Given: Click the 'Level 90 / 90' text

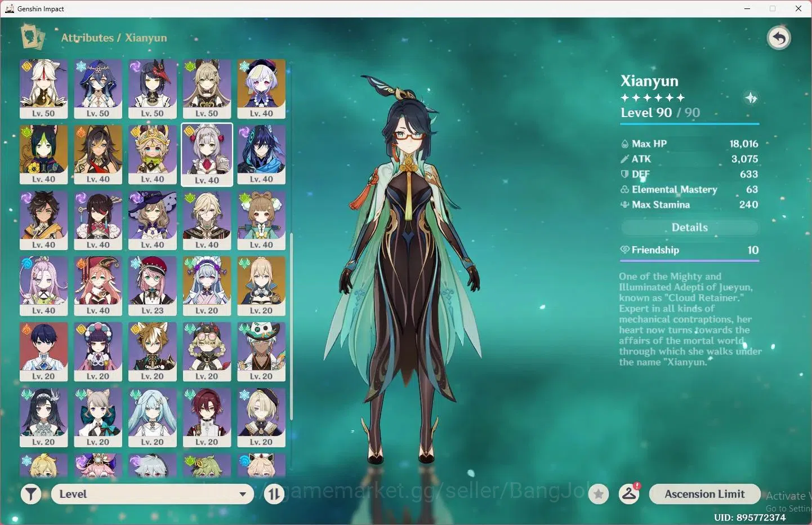Looking at the screenshot, I should pos(660,113).
